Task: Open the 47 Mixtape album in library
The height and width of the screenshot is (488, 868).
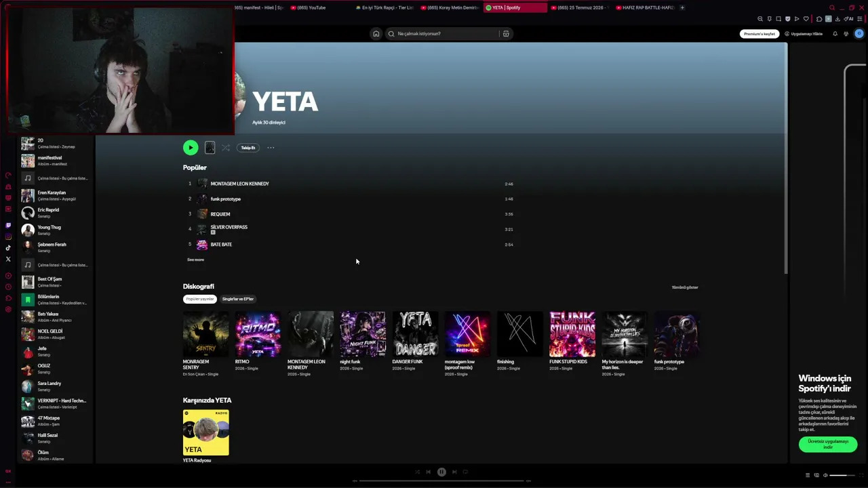Action: (x=56, y=421)
